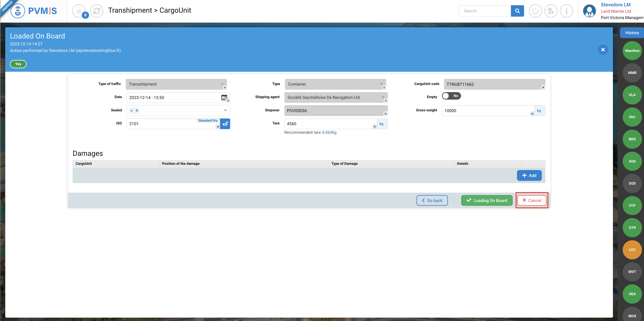Open the History tab
The height and width of the screenshot is (321, 644).
tap(632, 33)
